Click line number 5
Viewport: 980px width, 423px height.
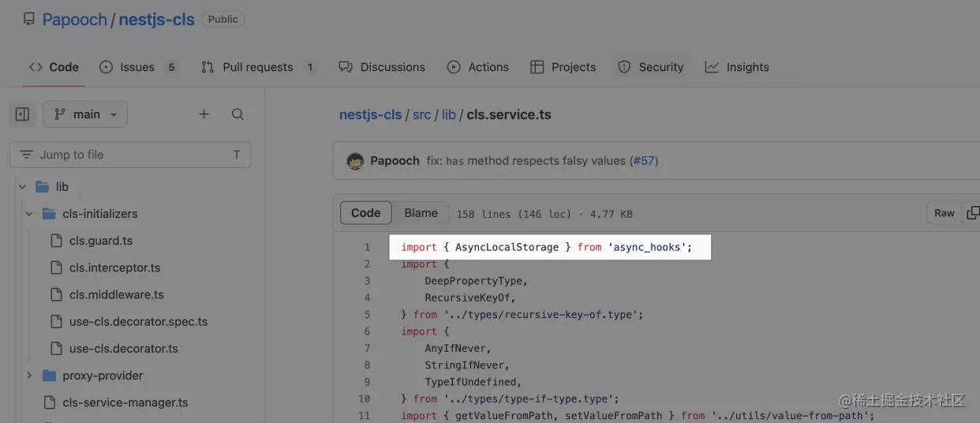pyautogui.click(x=367, y=314)
